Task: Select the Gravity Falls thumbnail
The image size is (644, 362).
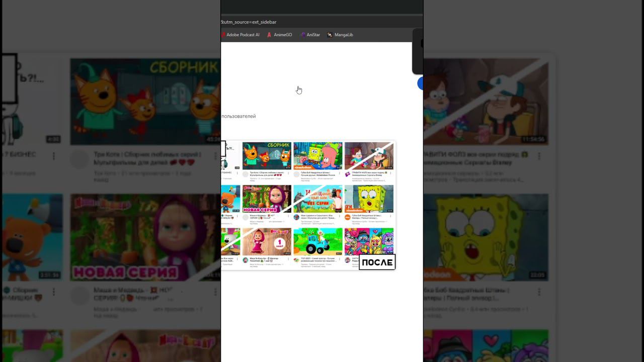Action: point(369,156)
